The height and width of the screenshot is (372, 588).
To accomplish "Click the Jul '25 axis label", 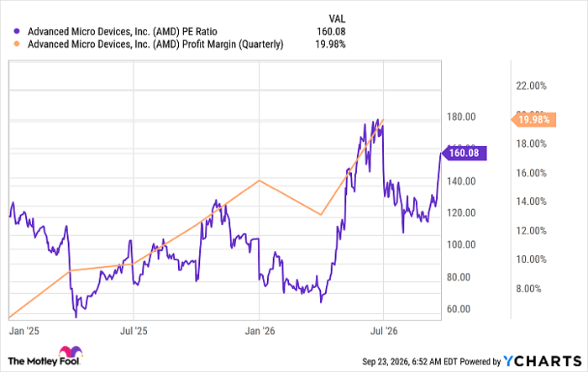I will tap(134, 331).
